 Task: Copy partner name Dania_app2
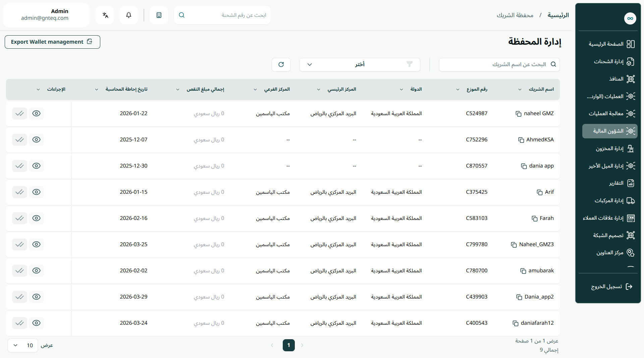[x=519, y=297]
